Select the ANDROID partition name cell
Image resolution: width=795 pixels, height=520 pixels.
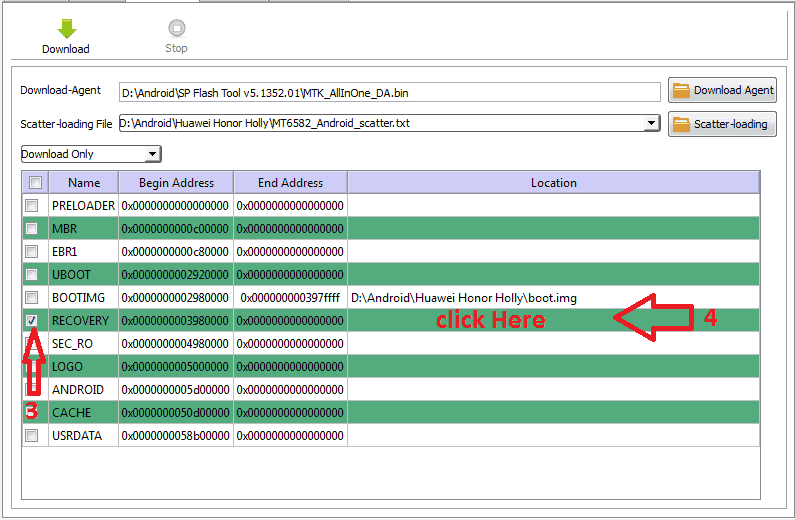78,389
